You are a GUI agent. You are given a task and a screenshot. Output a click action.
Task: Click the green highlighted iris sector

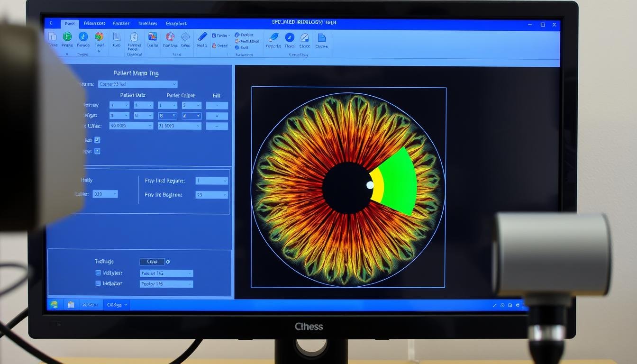(399, 180)
